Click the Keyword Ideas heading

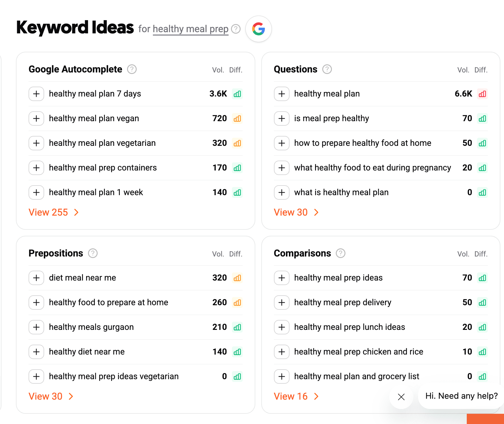[75, 28]
